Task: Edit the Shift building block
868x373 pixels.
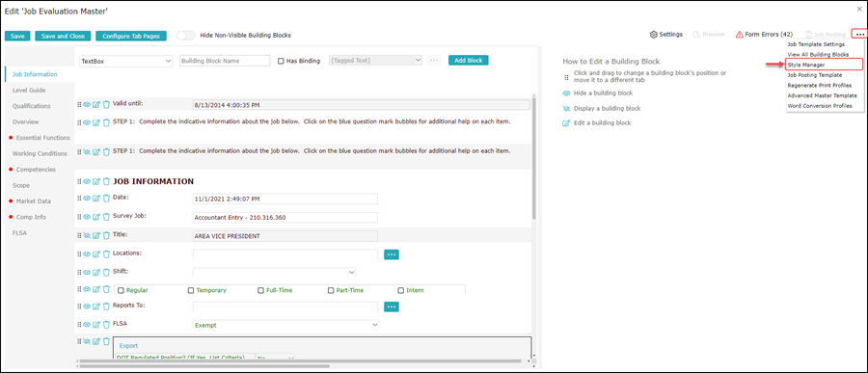Action: click(96, 272)
